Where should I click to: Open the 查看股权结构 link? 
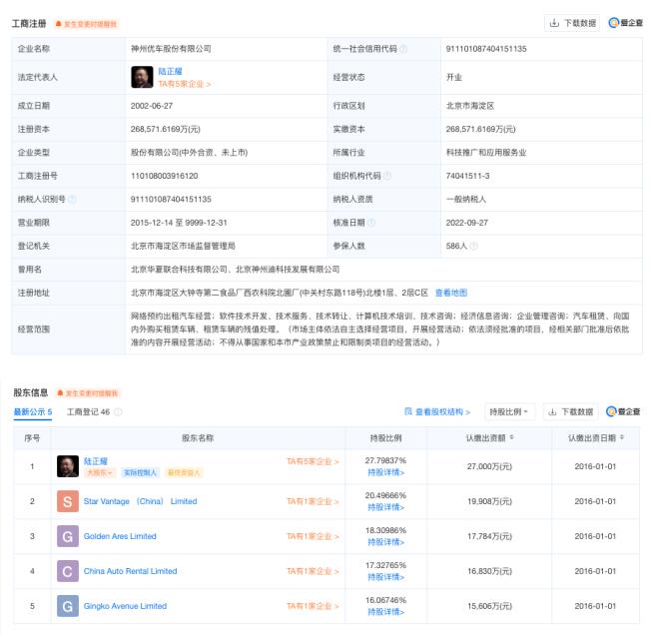[x=440, y=411]
